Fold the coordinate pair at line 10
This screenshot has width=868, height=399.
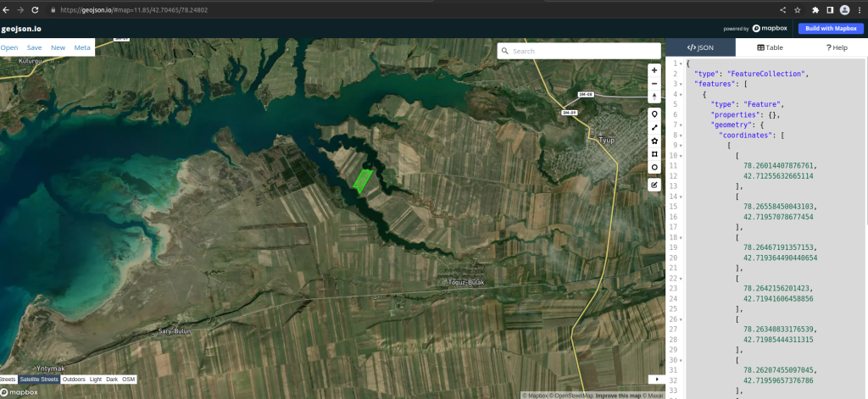681,156
